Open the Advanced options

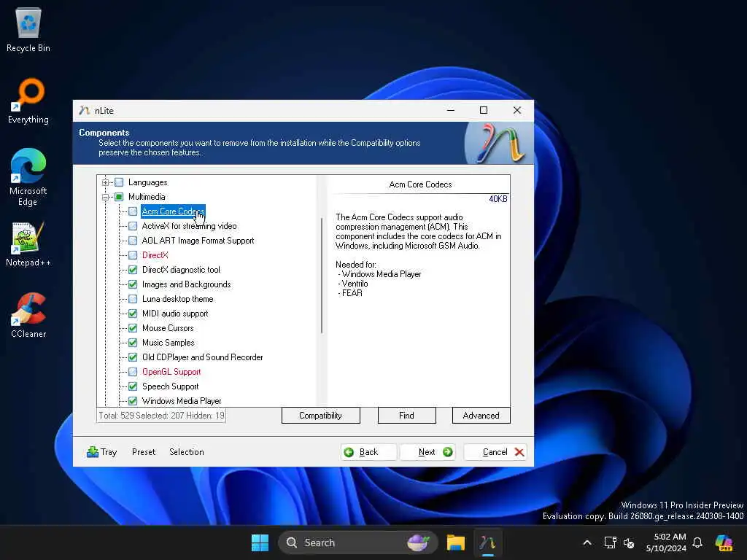click(x=481, y=415)
